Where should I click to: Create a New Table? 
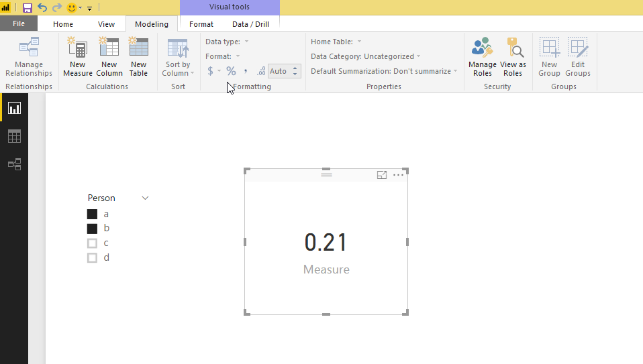(x=139, y=57)
